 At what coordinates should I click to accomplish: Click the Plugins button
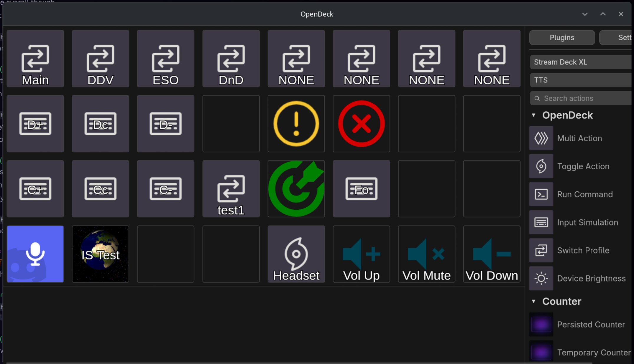[562, 38]
